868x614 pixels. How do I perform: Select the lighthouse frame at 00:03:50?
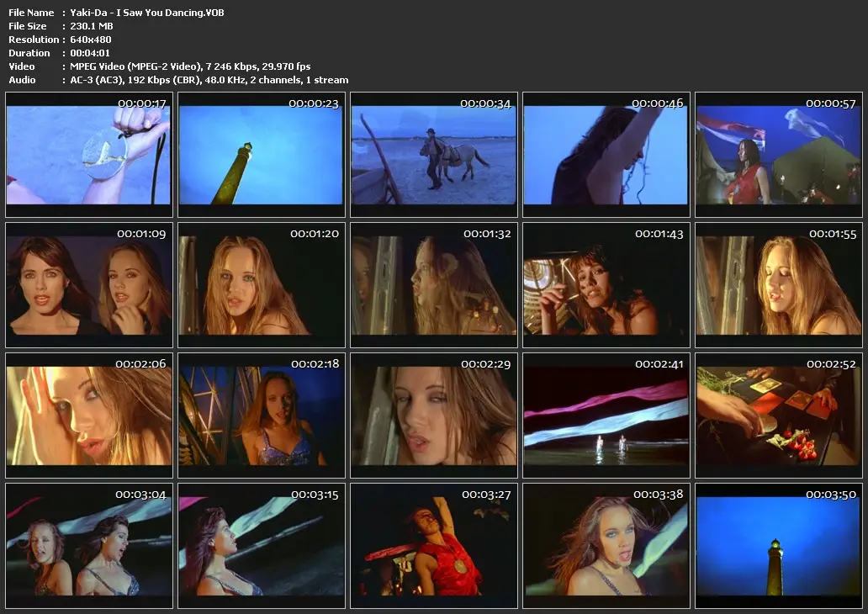point(779,546)
